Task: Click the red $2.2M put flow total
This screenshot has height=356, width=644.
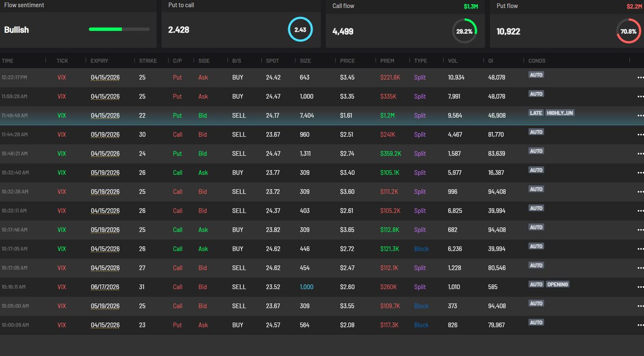Action: point(635,6)
